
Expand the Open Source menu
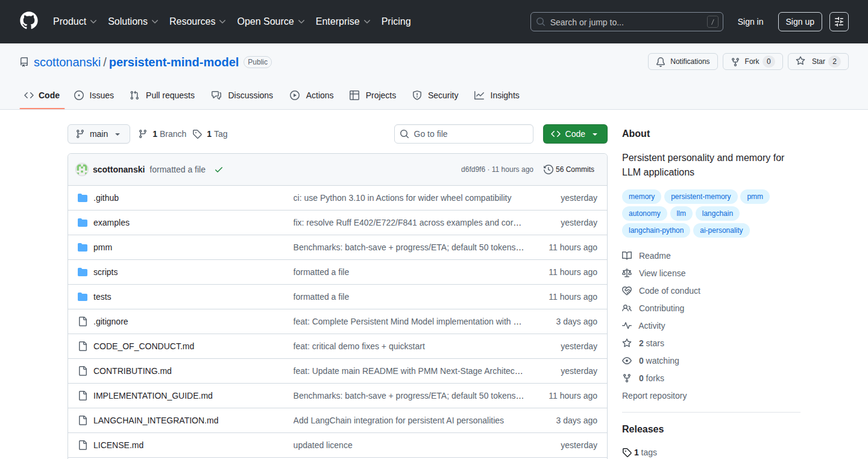click(271, 22)
